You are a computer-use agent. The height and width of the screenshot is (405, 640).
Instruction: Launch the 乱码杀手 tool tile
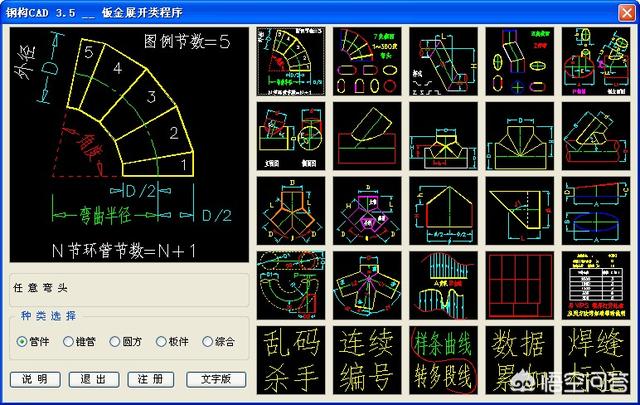291,360
